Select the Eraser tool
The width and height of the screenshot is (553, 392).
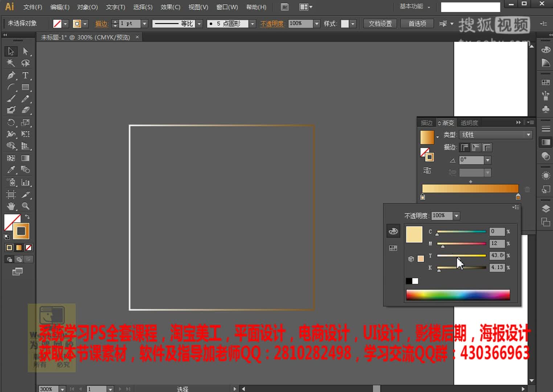click(25, 110)
